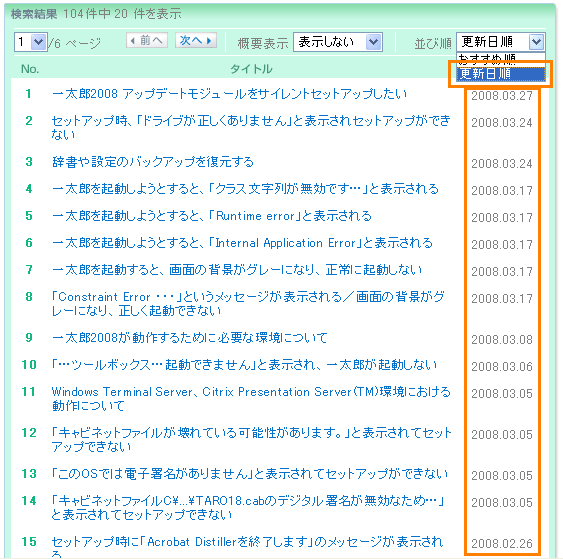This screenshot has width=563, height=559.
Task: Open the 概要表示 dropdown showing 表示しない
Action: pyautogui.click(x=338, y=42)
